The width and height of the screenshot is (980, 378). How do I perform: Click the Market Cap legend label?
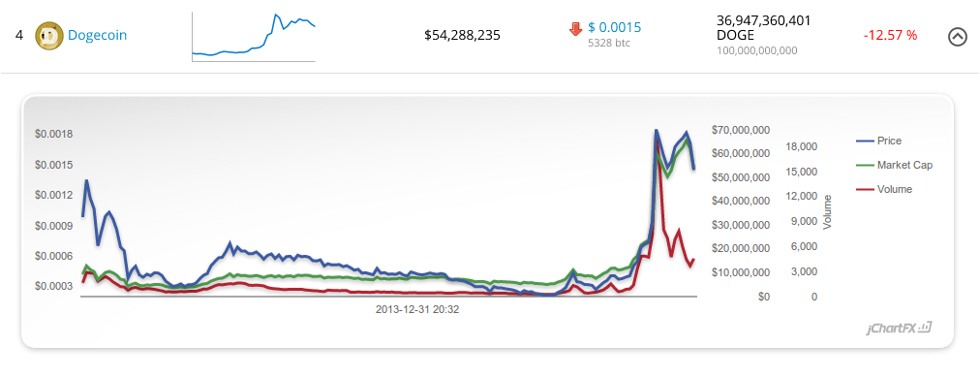[x=905, y=165]
